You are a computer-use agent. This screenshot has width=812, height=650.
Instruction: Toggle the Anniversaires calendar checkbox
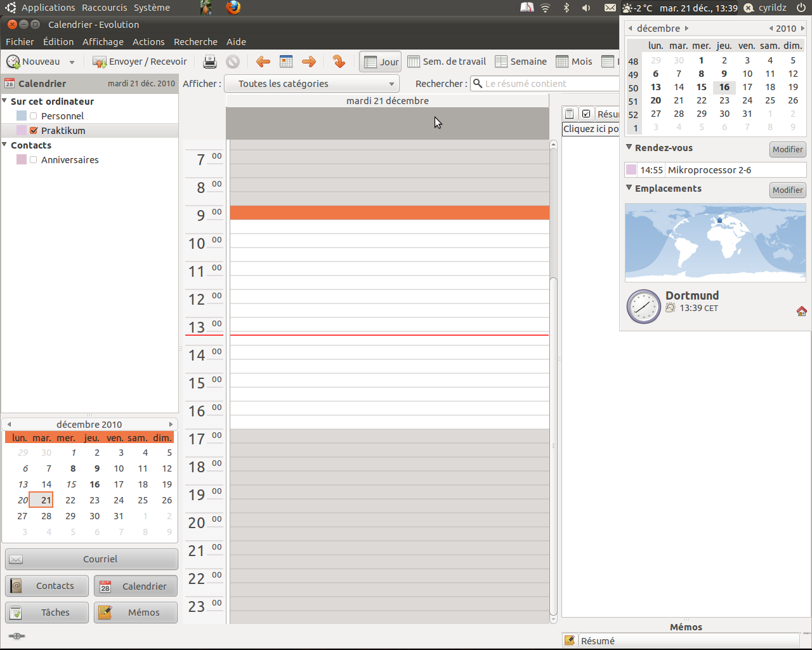34,160
